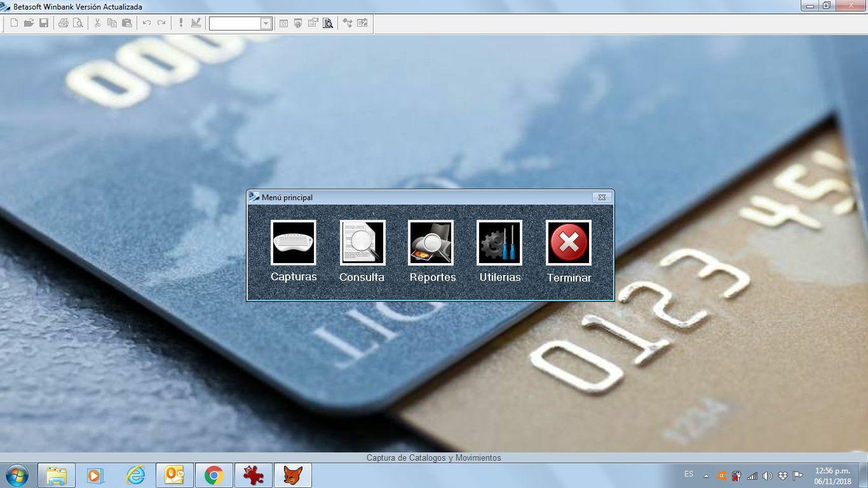Open the Object Browser toolbar icon
The height and width of the screenshot is (488, 868).
pos(362,23)
